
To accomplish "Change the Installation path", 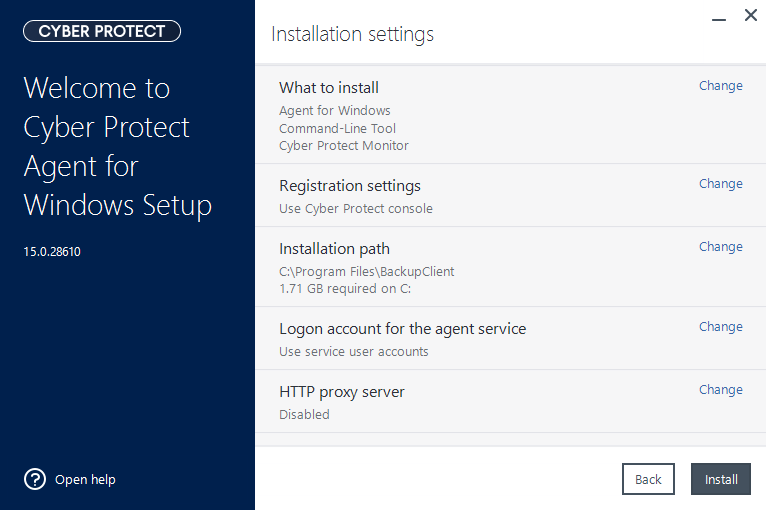I will (721, 247).
